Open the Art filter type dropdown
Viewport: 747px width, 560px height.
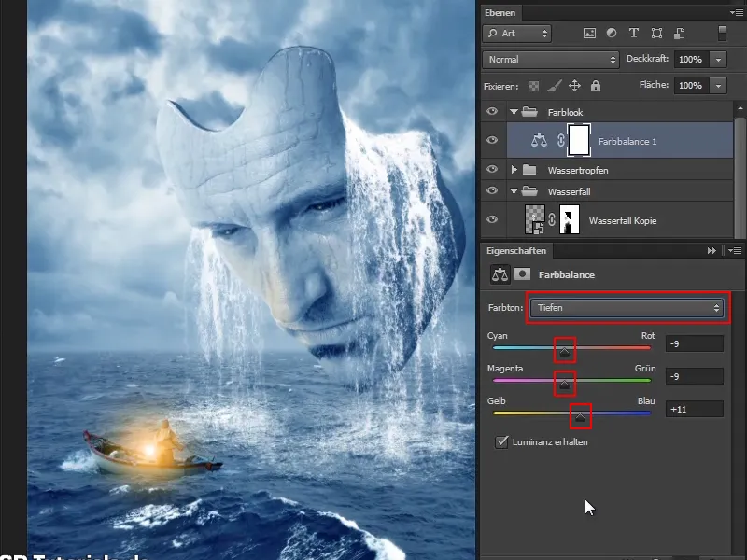click(x=517, y=34)
